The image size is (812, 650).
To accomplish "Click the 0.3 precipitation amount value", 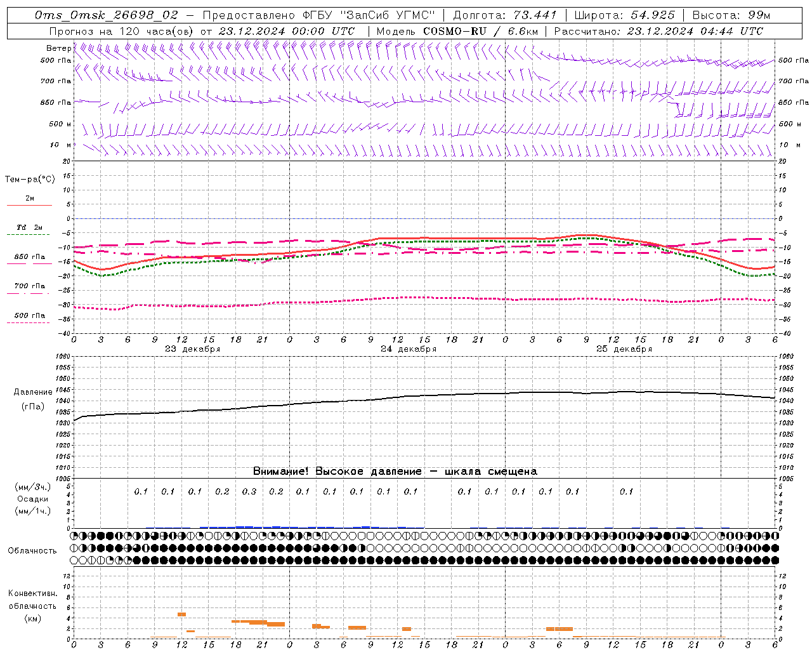I will pos(249,491).
